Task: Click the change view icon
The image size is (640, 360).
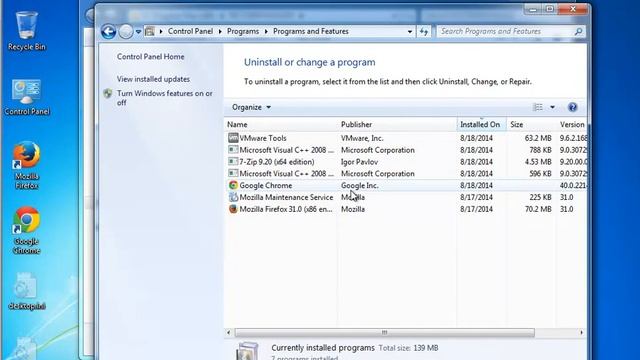Action: tap(538, 107)
